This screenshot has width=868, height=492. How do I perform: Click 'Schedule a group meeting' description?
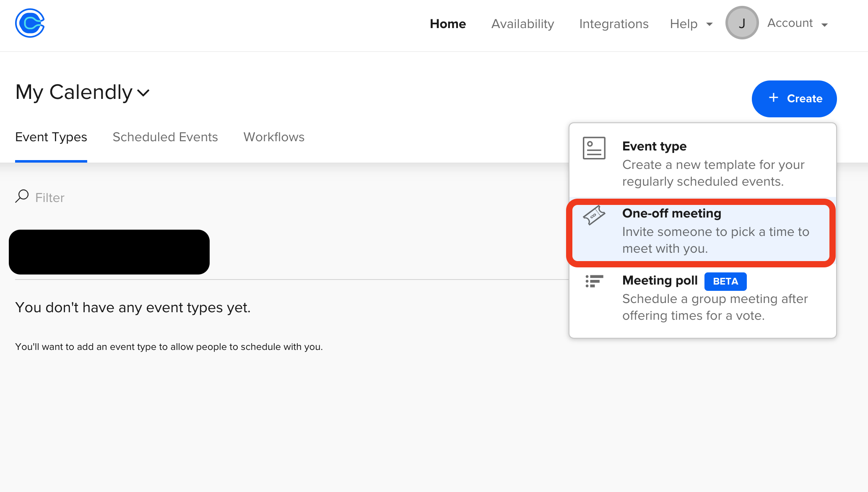tap(715, 307)
